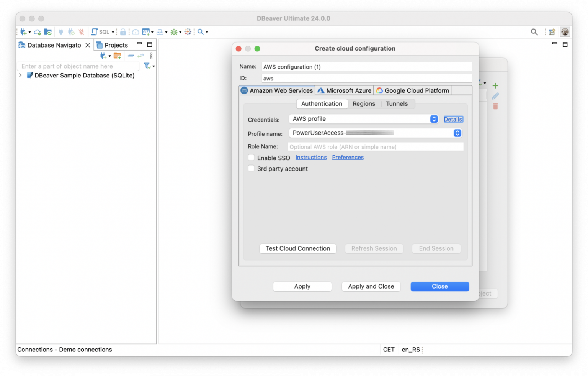The image size is (588, 376).
Task: Run Test Cloud Connection
Action: 297,248
